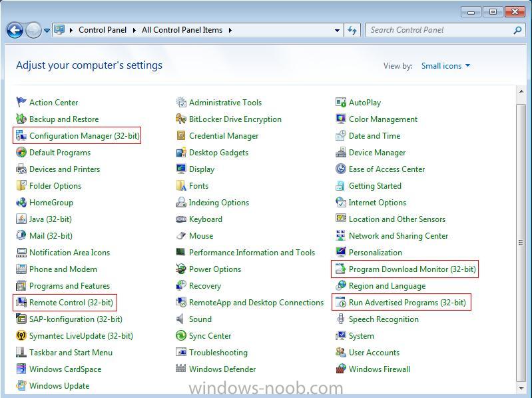Open the Phone and Modem link

[63, 269]
